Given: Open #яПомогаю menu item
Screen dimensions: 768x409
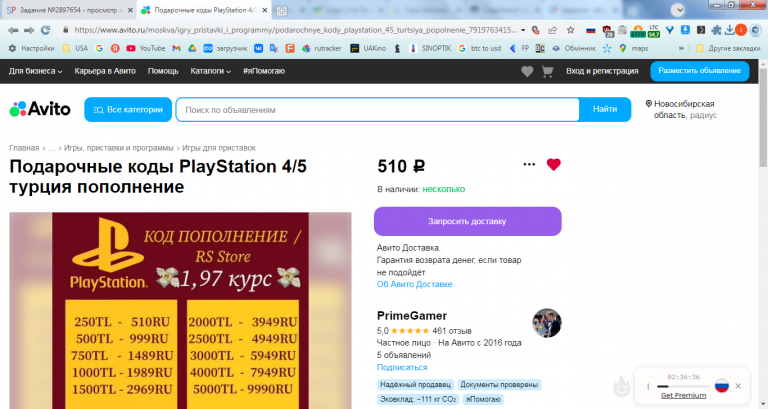Looking at the screenshot, I should click(264, 71).
